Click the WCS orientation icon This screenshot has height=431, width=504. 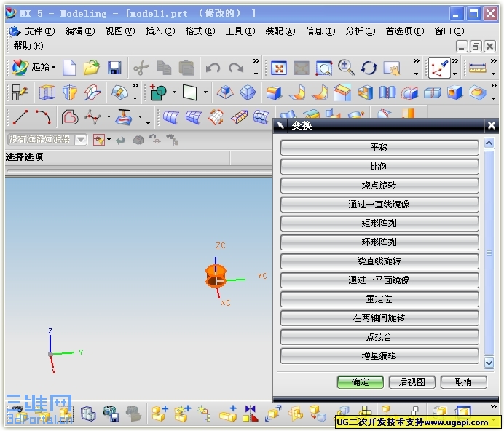(439, 68)
